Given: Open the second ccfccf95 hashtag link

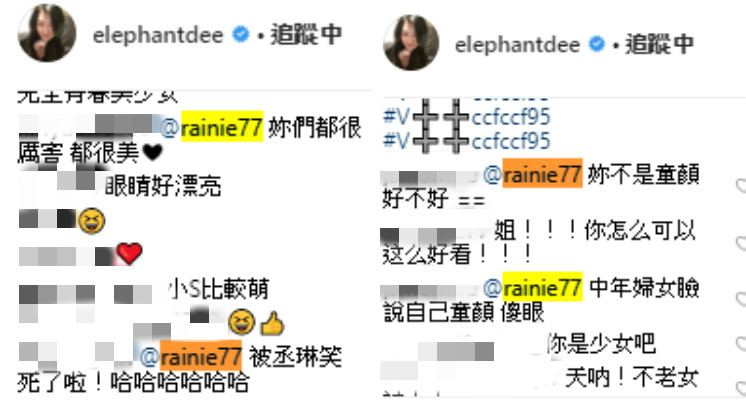Looking at the screenshot, I should pos(467,141).
